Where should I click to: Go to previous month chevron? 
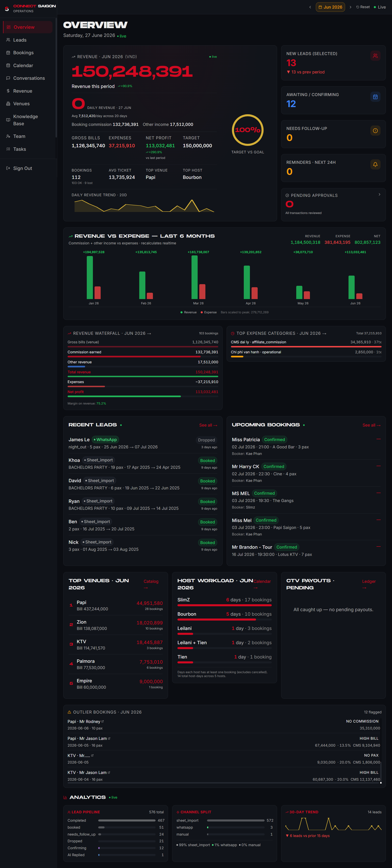click(310, 7)
